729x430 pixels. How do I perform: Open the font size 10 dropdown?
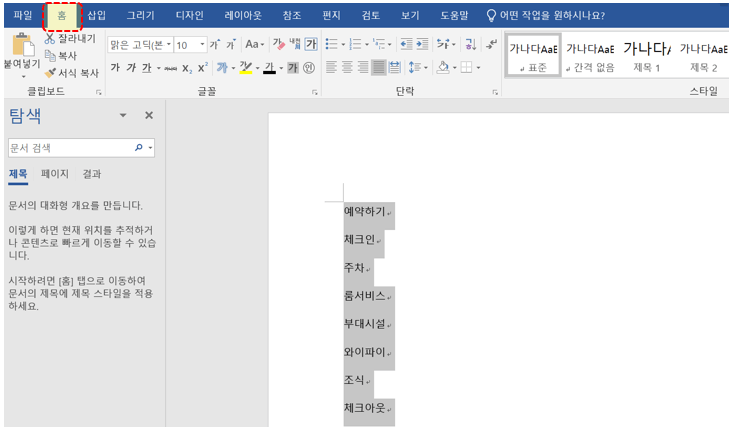[x=202, y=45]
